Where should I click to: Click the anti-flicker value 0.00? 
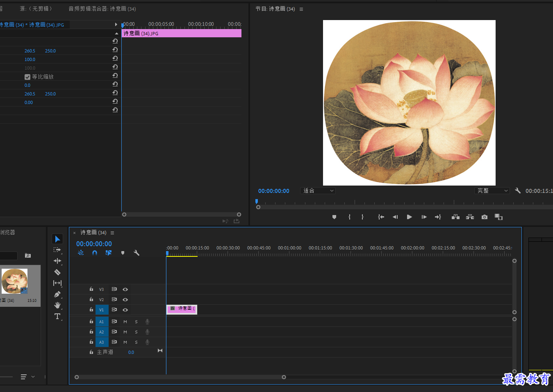(x=29, y=102)
